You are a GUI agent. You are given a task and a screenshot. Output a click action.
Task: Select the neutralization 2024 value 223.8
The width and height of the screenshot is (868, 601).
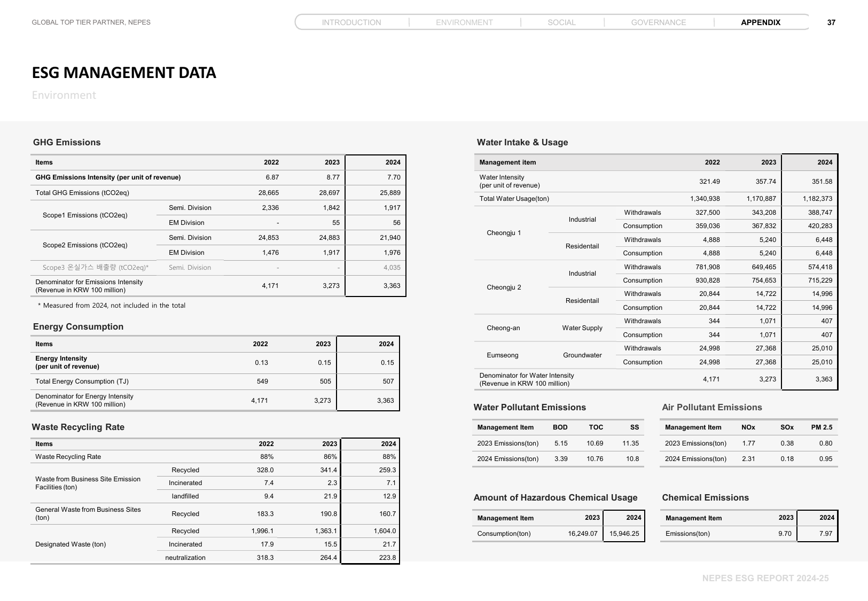387,558
